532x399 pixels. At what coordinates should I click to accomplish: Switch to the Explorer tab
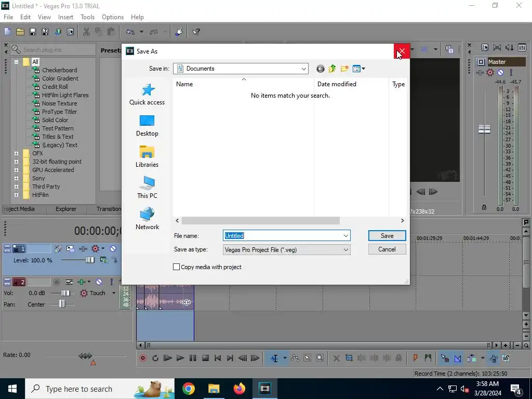coord(66,209)
